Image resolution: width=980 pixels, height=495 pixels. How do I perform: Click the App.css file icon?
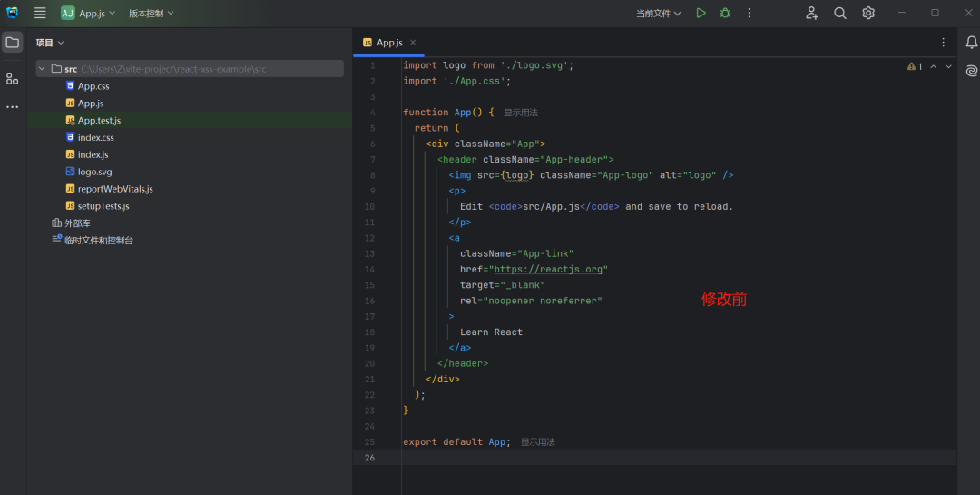(70, 85)
